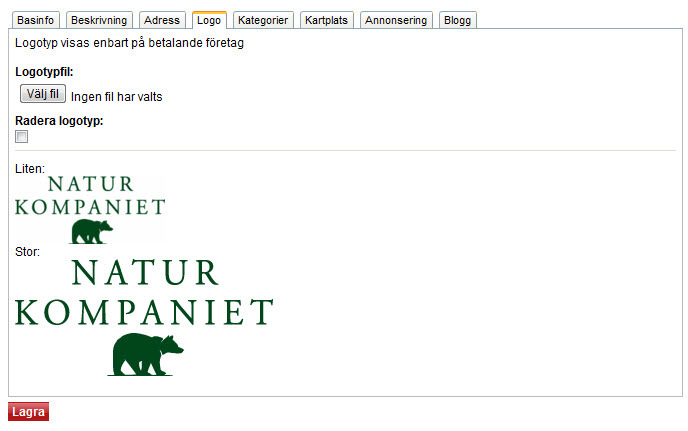Click the large KOMPANIET logo text
This screenshot has height=431, width=688.
tap(144, 312)
